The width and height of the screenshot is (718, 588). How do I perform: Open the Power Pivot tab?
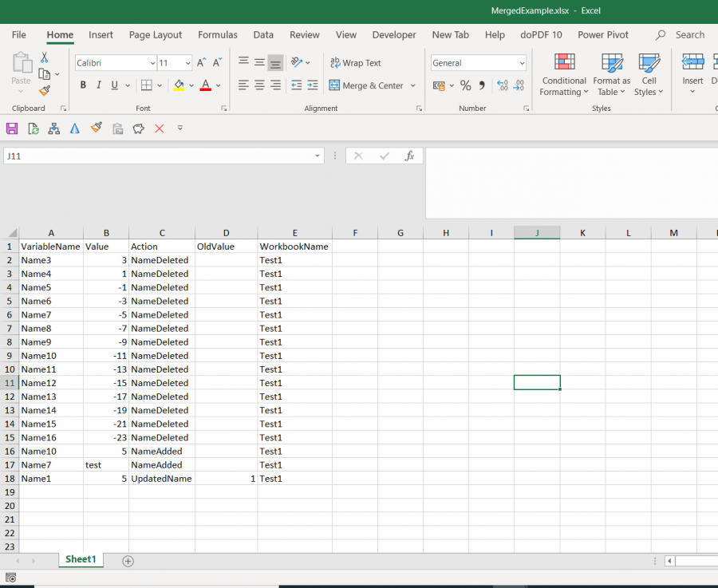point(602,35)
